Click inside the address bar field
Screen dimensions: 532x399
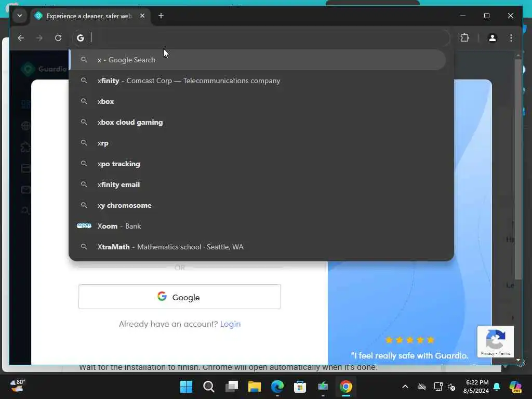pyautogui.click(x=261, y=38)
